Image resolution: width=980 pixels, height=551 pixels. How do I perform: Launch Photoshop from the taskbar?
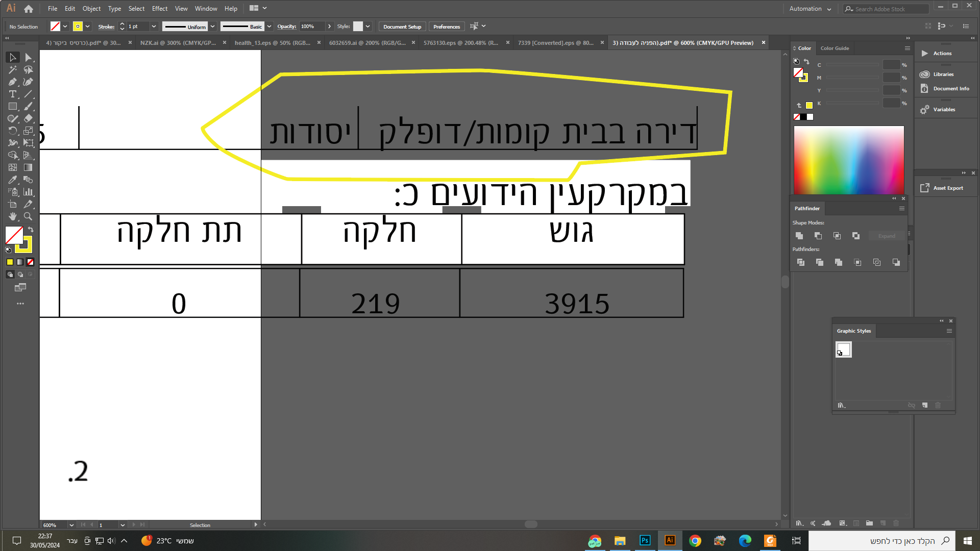[x=645, y=540]
